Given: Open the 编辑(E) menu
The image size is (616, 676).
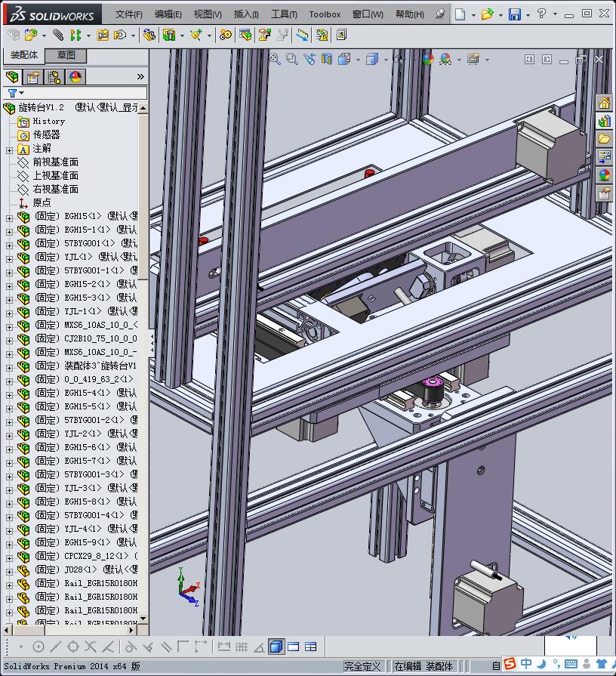Looking at the screenshot, I should click(168, 14).
